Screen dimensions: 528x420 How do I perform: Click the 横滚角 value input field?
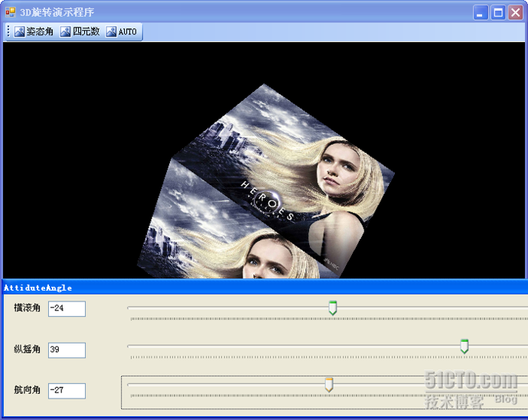67,308
